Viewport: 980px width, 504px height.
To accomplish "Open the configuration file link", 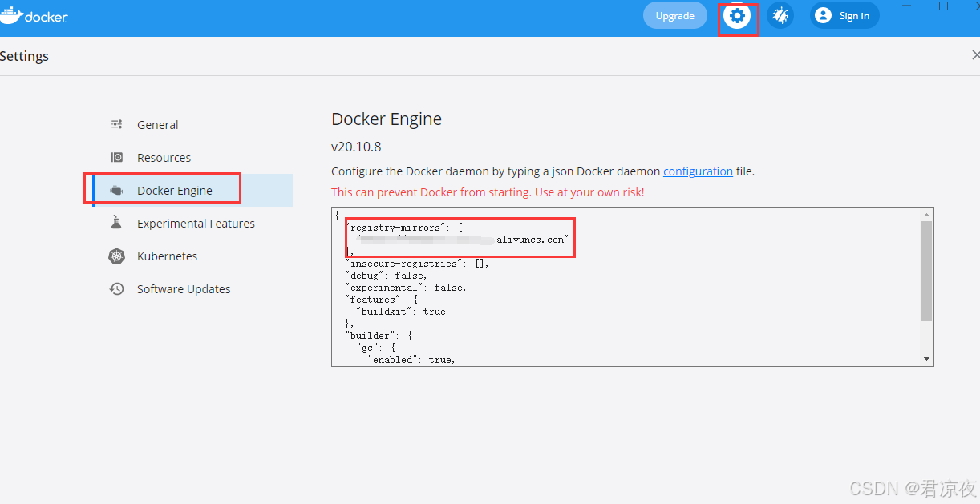I will tap(698, 171).
